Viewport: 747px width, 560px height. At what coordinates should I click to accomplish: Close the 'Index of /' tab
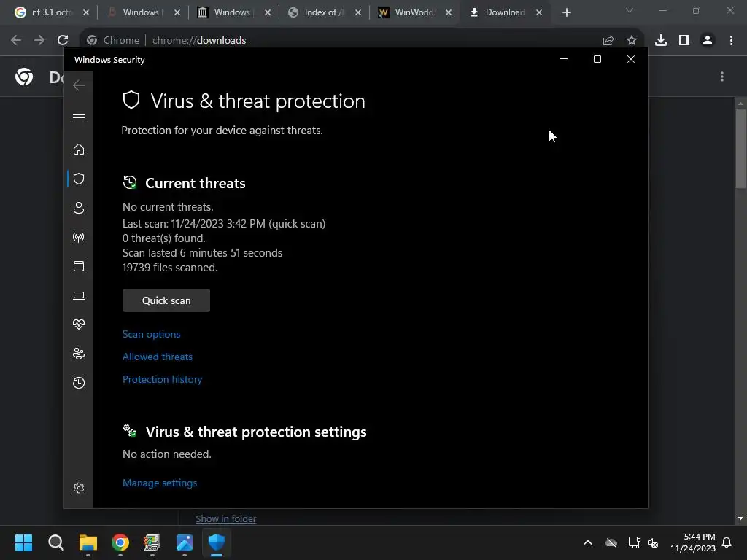tap(357, 12)
